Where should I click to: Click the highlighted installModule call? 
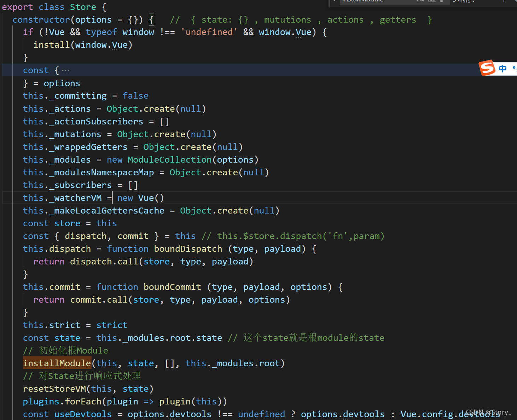point(57,363)
